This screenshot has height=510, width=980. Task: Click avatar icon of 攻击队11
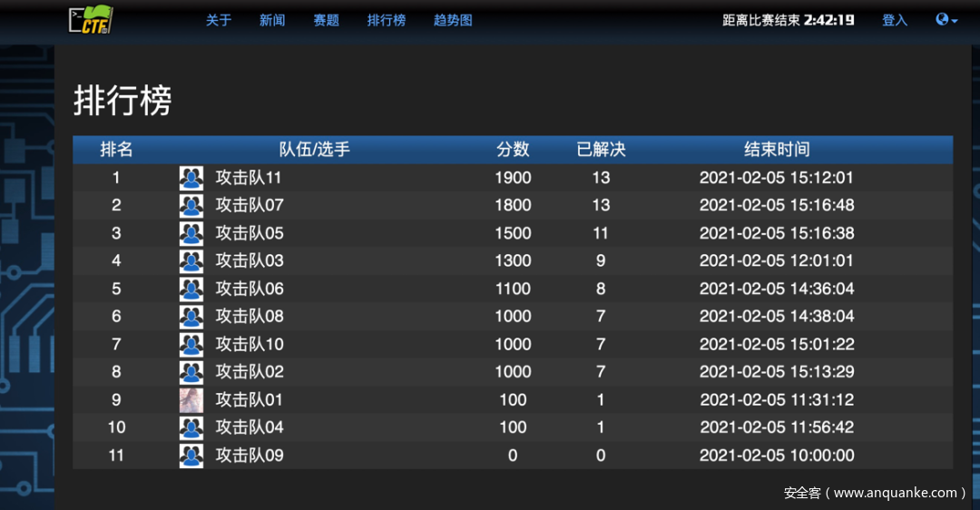[x=191, y=178]
